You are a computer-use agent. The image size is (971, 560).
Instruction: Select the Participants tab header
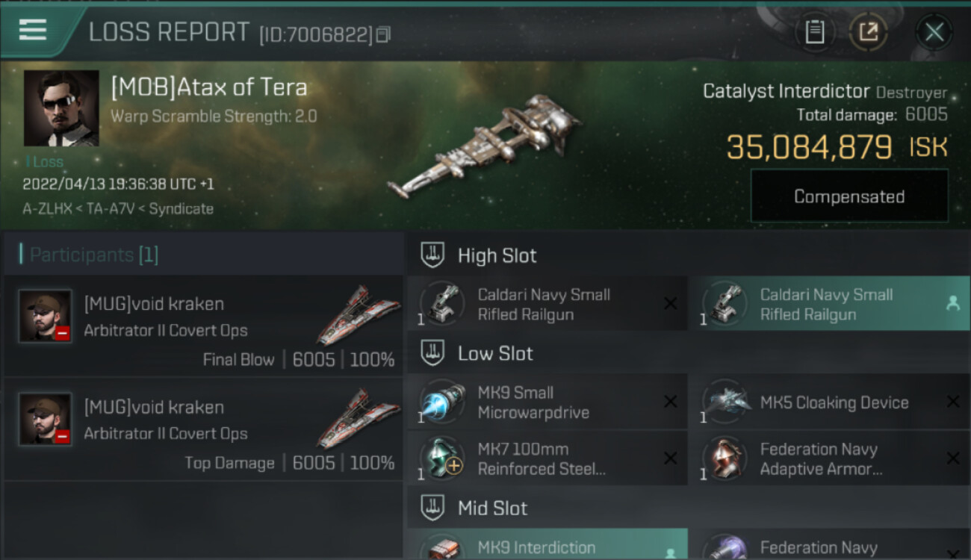click(90, 255)
